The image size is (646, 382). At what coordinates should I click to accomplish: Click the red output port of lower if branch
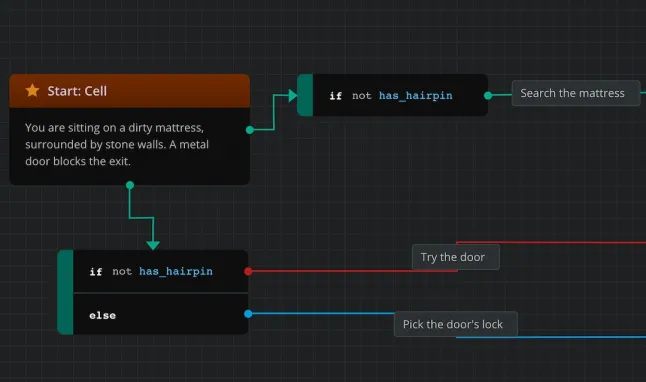click(248, 271)
